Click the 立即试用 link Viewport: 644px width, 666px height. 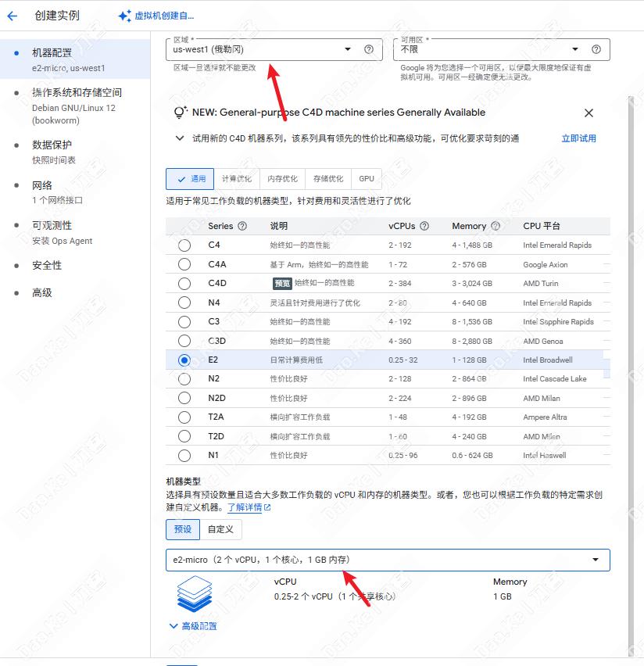click(x=578, y=138)
